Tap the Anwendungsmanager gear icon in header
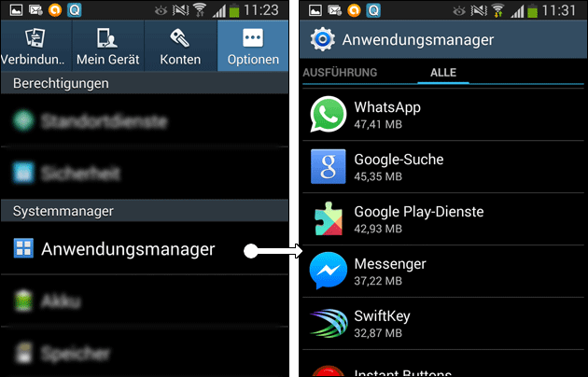This screenshot has height=377, width=588. click(x=322, y=39)
